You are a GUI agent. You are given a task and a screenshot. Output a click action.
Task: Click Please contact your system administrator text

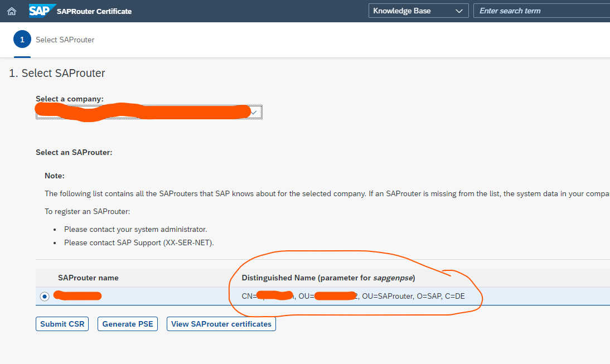point(135,230)
